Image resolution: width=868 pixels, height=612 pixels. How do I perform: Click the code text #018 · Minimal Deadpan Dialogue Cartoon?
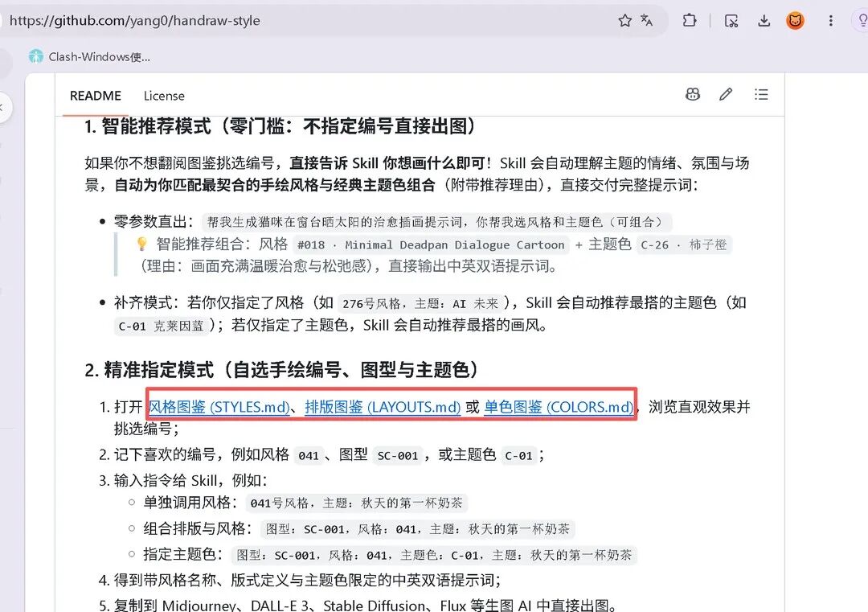tap(431, 244)
